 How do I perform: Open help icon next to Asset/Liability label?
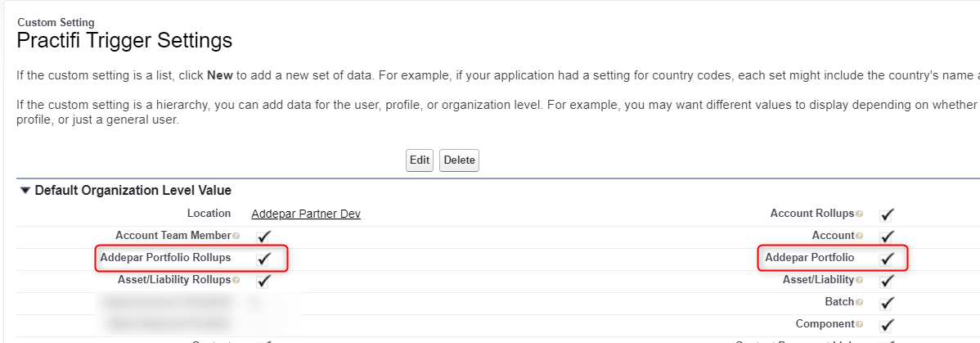(859, 281)
